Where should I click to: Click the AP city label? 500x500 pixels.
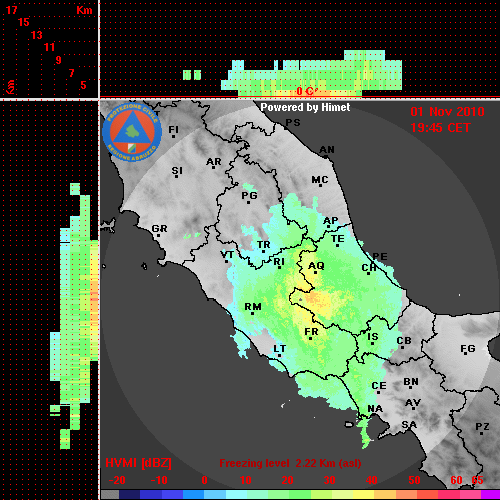[x=331, y=221]
